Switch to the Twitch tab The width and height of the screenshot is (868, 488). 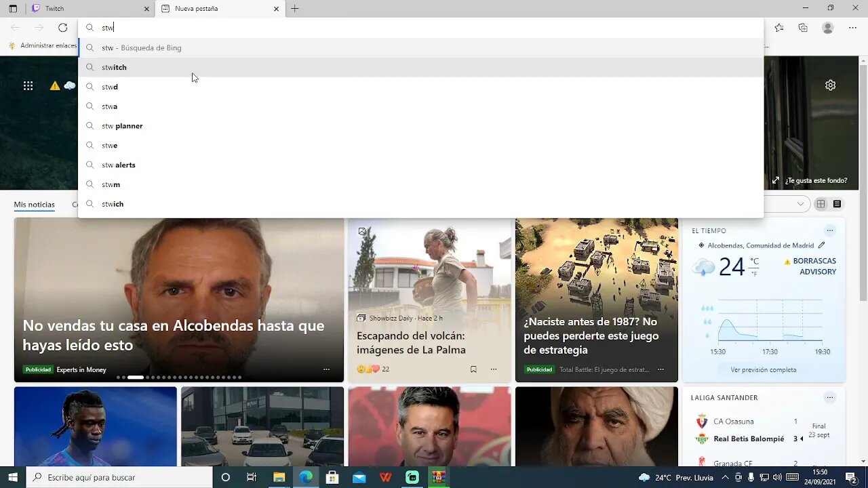click(91, 9)
